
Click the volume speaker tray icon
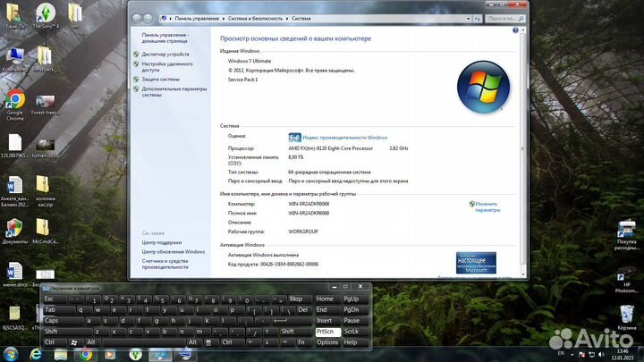coord(601,354)
